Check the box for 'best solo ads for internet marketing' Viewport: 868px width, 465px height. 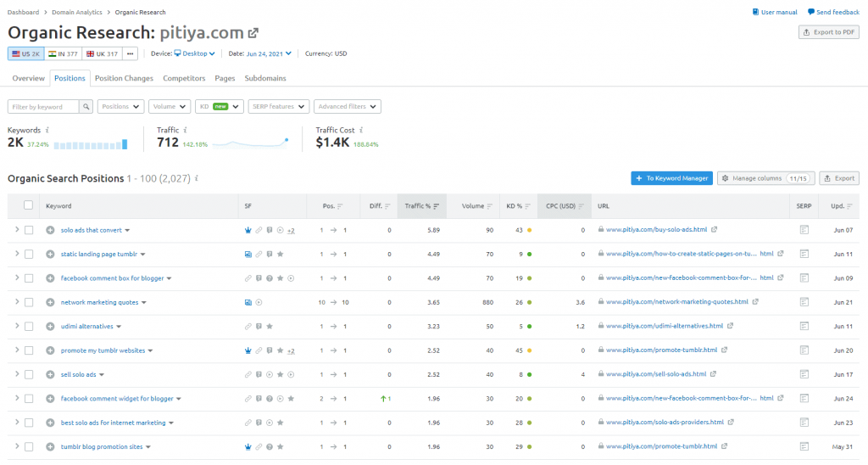click(x=29, y=423)
